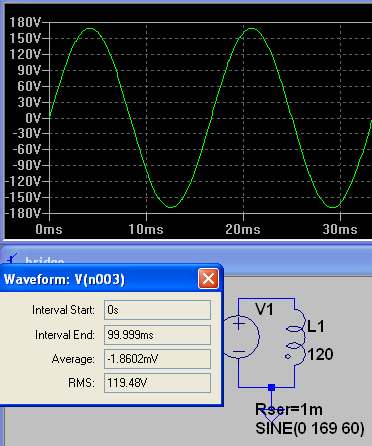The width and height of the screenshot is (372, 446).
Task: Click the 120V label on vertical axis
Action: tap(25, 54)
